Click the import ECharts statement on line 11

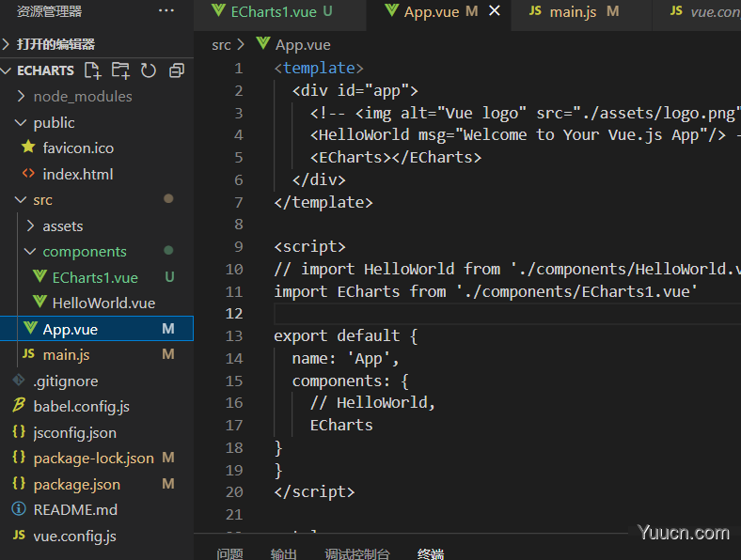click(x=485, y=291)
